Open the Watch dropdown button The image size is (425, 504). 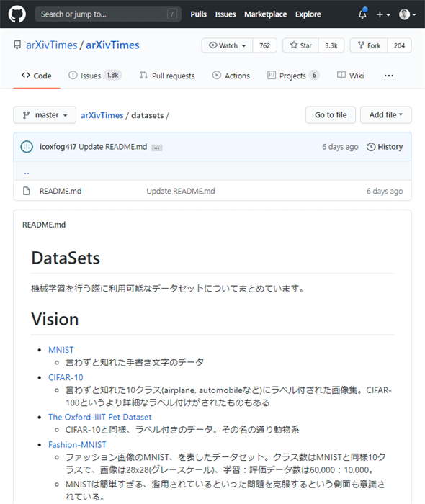tap(228, 45)
